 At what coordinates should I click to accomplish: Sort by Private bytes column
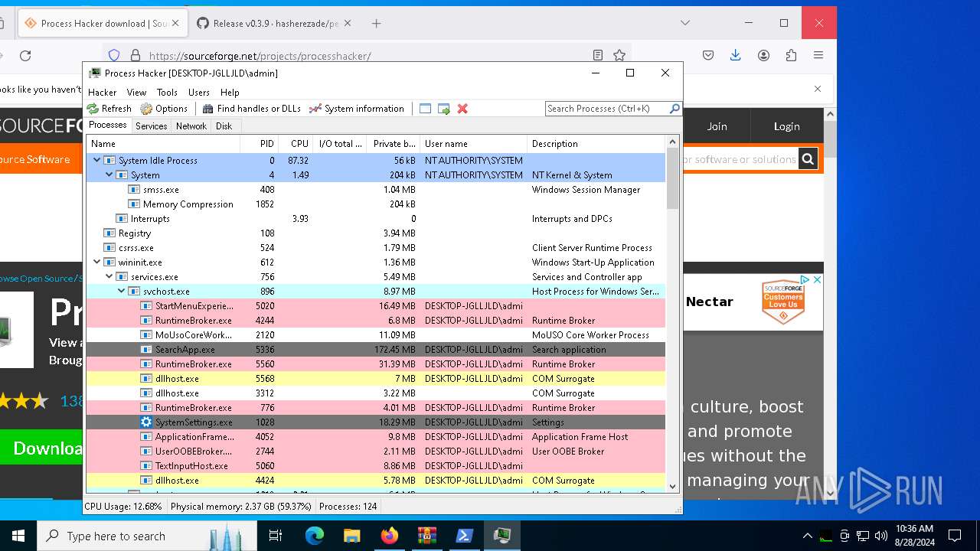tap(394, 144)
